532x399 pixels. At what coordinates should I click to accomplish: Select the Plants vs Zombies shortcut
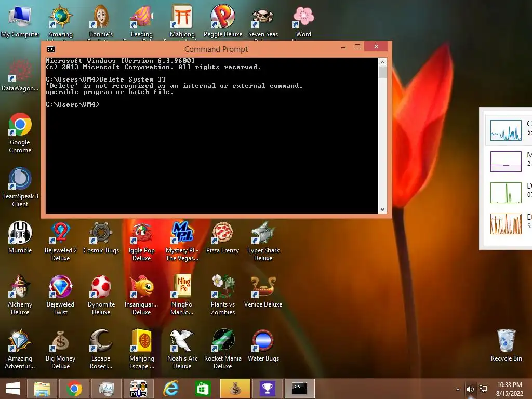pyautogui.click(x=222, y=295)
